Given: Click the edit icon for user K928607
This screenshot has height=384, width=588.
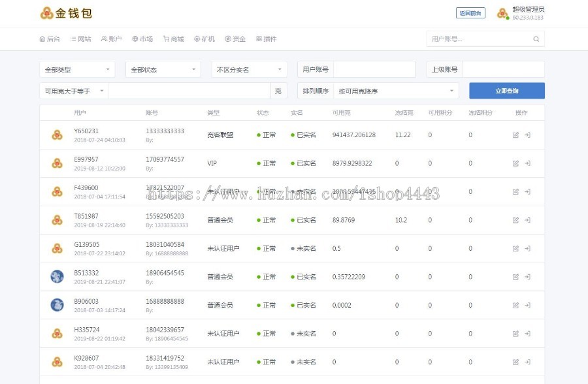Looking at the screenshot, I should 515,362.
